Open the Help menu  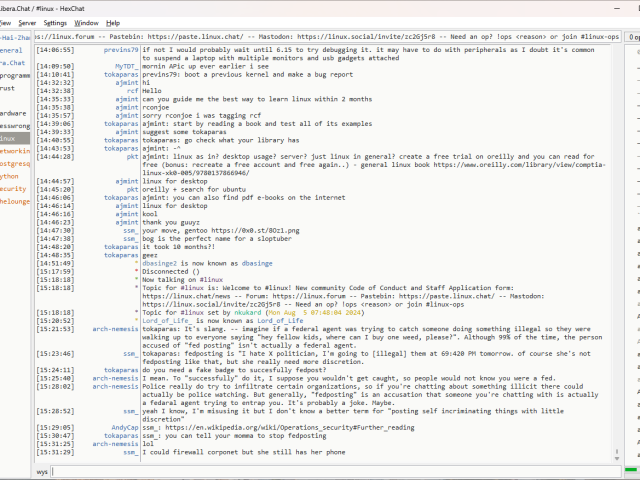(113, 22)
